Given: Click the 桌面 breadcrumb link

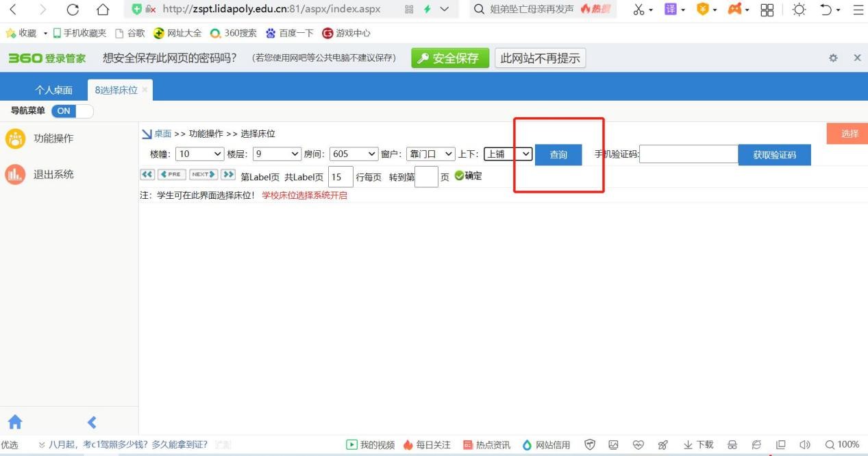Looking at the screenshot, I should 162,134.
